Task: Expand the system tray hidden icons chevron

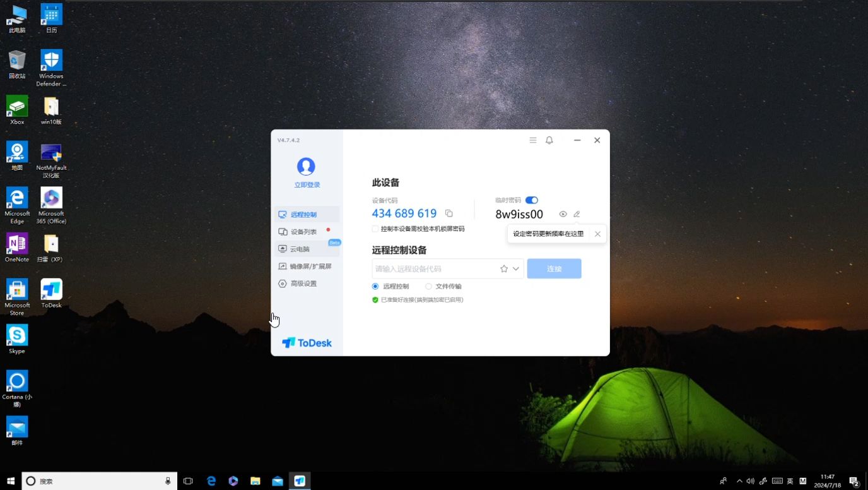Action: pyautogui.click(x=739, y=481)
